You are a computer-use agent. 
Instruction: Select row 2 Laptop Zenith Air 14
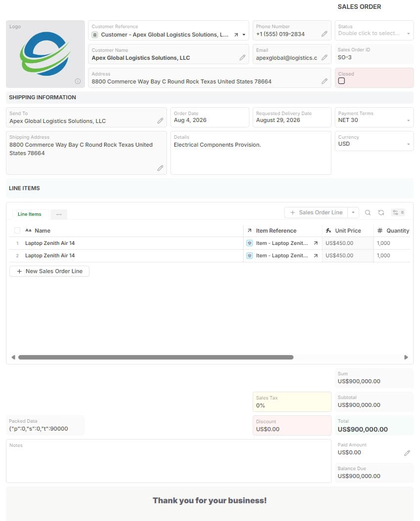pyautogui.click(x=50, y=255)
